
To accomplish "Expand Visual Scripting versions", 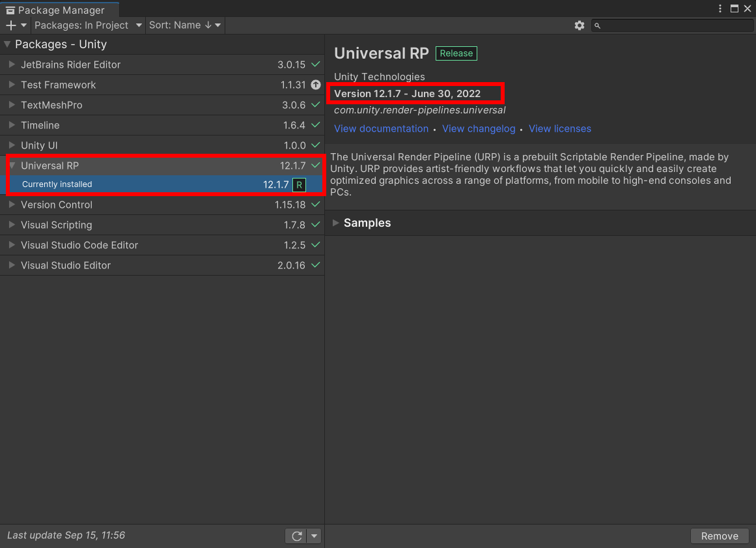I will pos(12,225).
